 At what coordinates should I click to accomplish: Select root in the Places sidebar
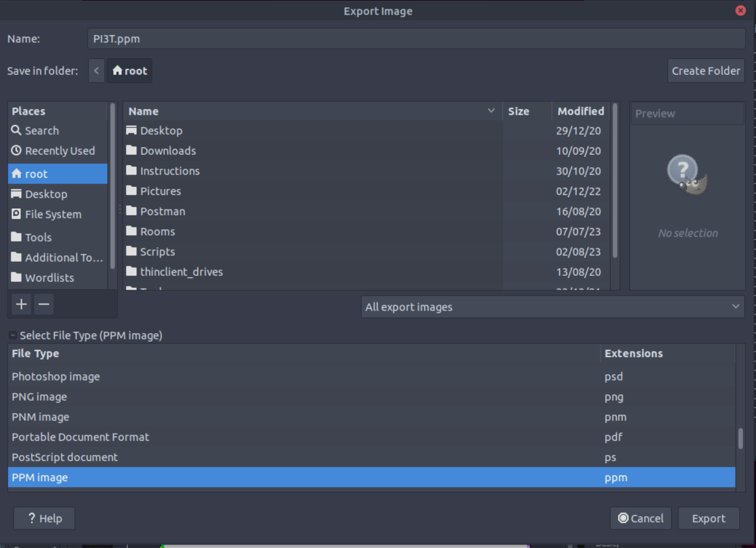point(58,174)
